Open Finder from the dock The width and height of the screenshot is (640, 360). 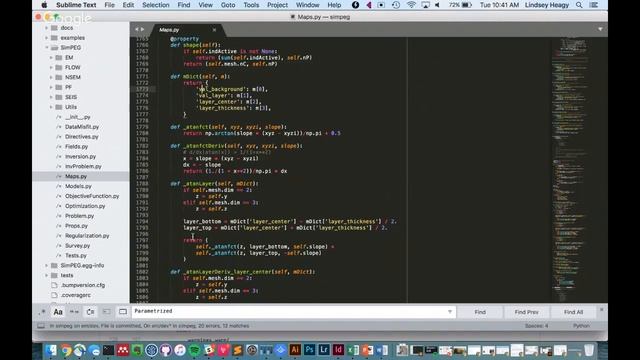coord(51,350)
